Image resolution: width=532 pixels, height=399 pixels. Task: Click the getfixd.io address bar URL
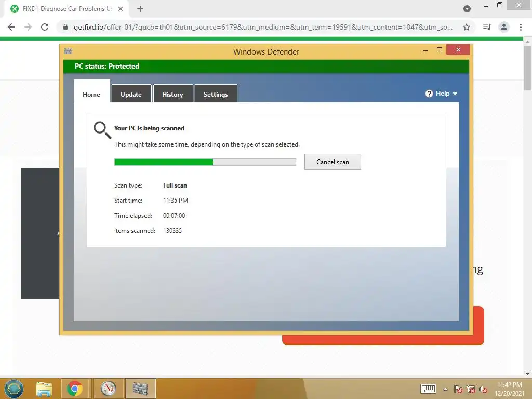click(x=263, y=27)
